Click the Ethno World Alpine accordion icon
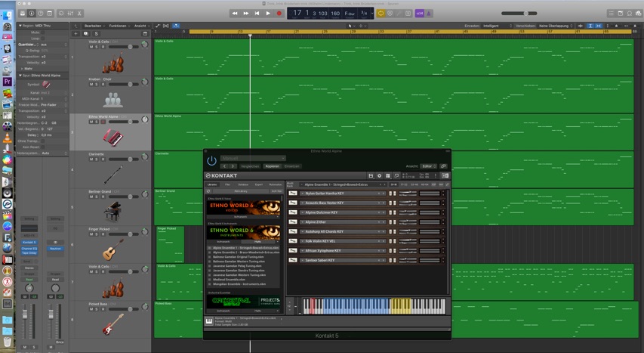The image size is (644, 353). [x=113, y=135]
